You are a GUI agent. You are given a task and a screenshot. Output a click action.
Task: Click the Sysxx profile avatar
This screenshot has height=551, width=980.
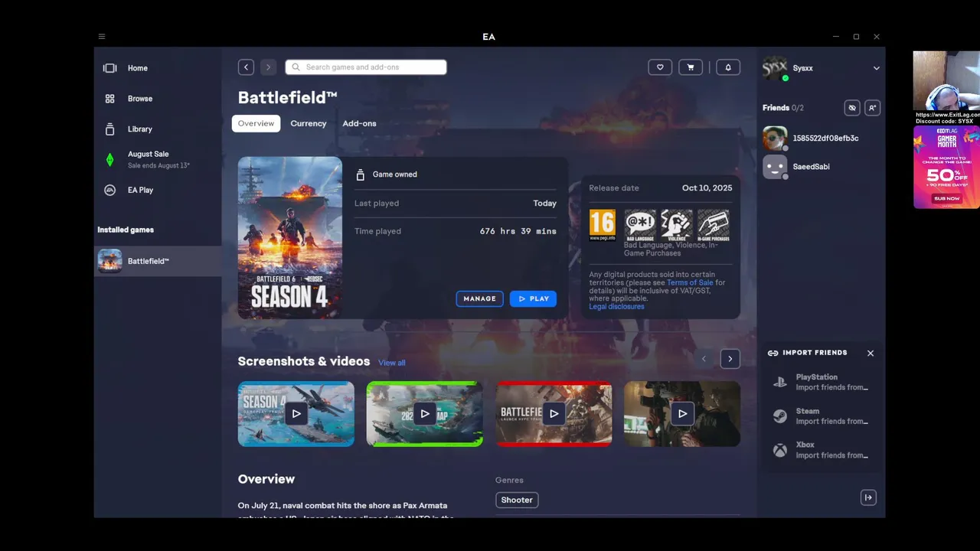(775, 68)
